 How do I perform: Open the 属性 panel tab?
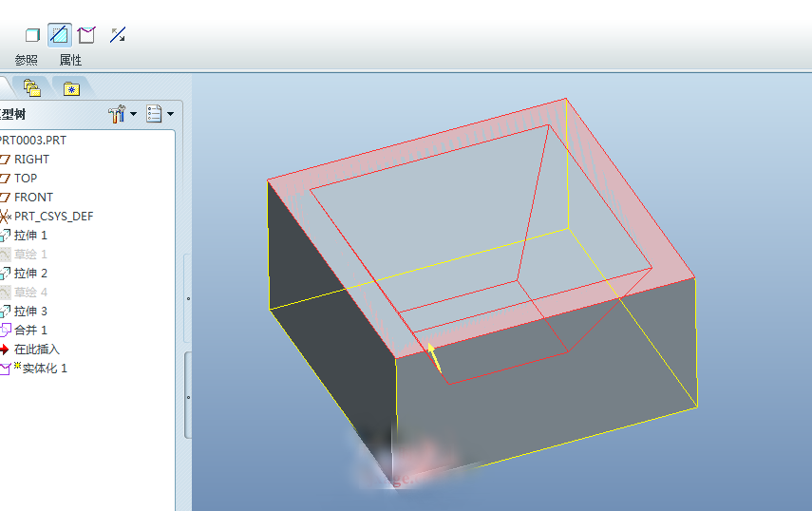pos(70,60)
